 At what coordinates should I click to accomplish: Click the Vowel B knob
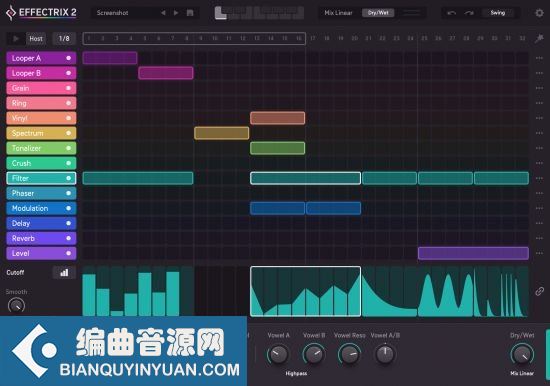pyautogui.click(x=314, y=354)
